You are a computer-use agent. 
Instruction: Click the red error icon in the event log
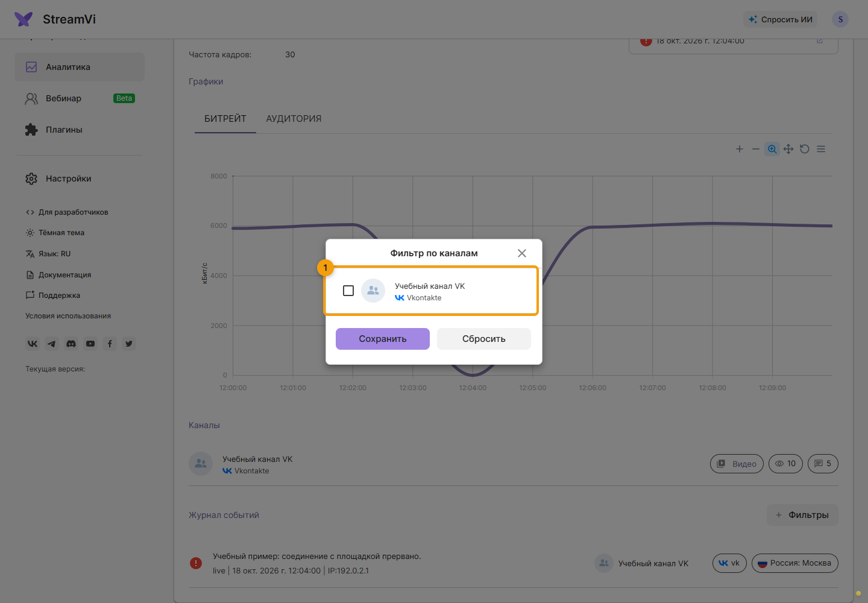pyautogui.click(x=196, y=563)
